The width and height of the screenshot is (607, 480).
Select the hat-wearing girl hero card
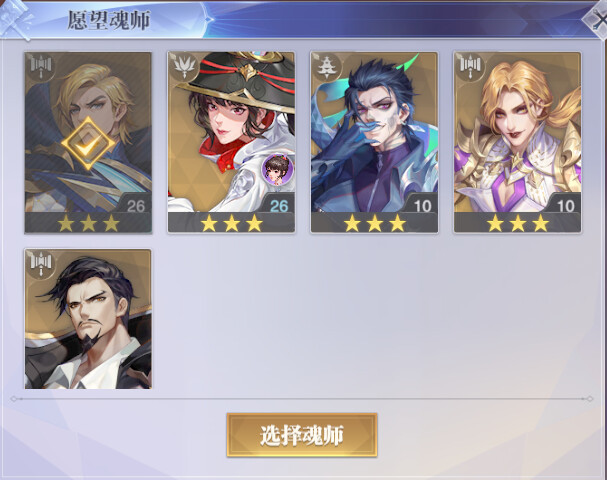coord(231,142)
